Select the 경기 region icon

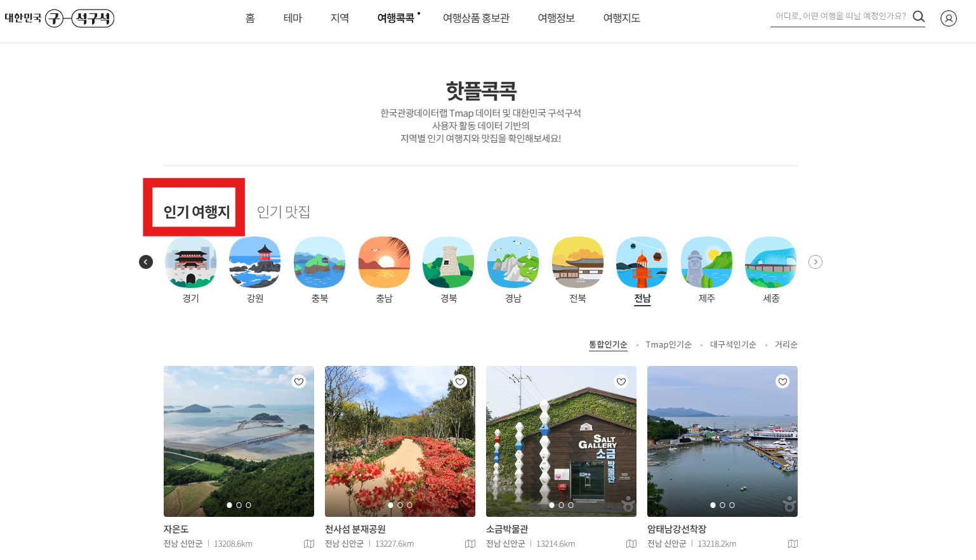pyautogui.click(x=190, y=261)
